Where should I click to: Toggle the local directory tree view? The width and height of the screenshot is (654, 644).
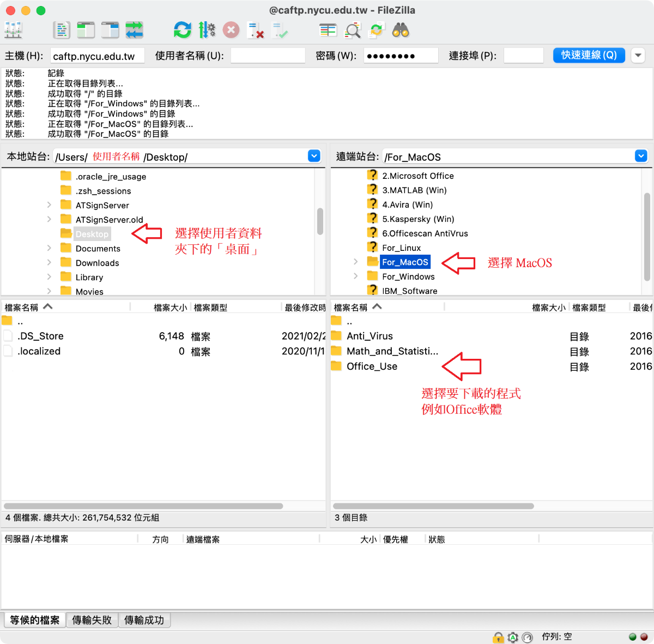pos(86,30)
